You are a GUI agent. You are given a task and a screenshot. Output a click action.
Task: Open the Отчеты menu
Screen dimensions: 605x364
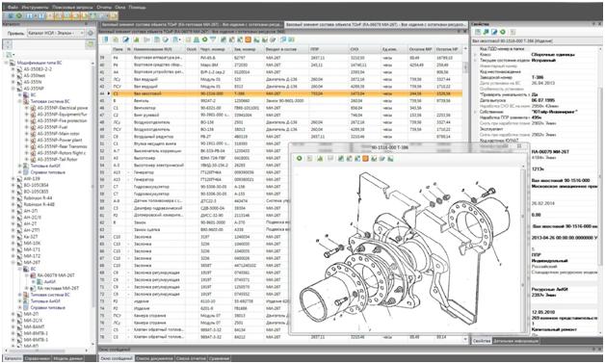point(104,8)
